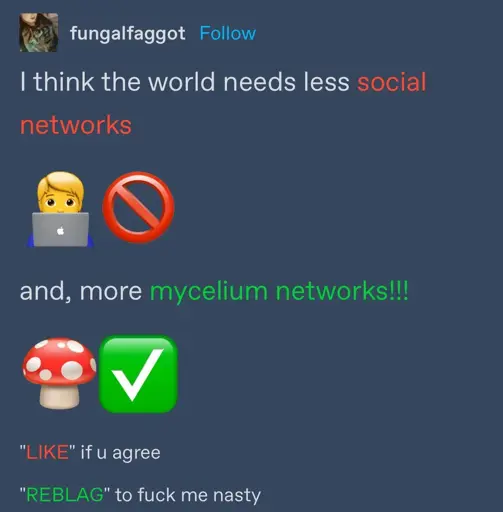Click the green check mark emoji

click(138, 374)
